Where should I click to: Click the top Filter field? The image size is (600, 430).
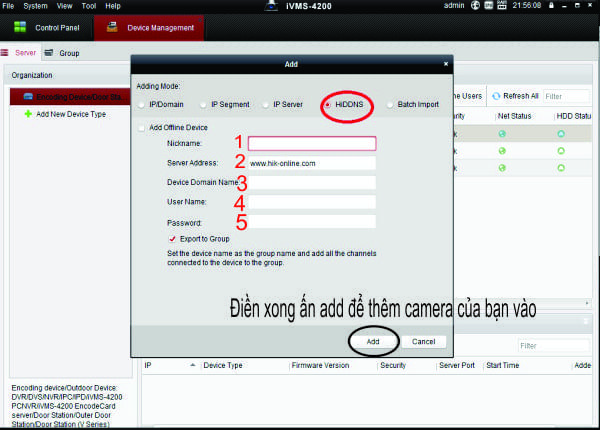pyautogui.click(x=566, y=96)
